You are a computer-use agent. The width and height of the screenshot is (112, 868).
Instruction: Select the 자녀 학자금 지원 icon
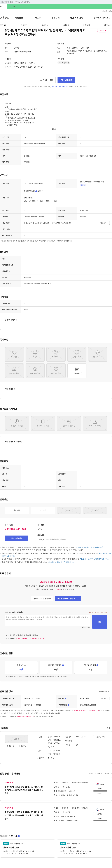pos(98,354)
